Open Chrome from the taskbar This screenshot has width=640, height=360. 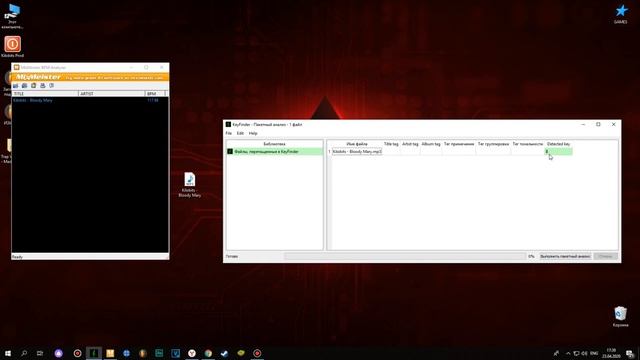208,353
